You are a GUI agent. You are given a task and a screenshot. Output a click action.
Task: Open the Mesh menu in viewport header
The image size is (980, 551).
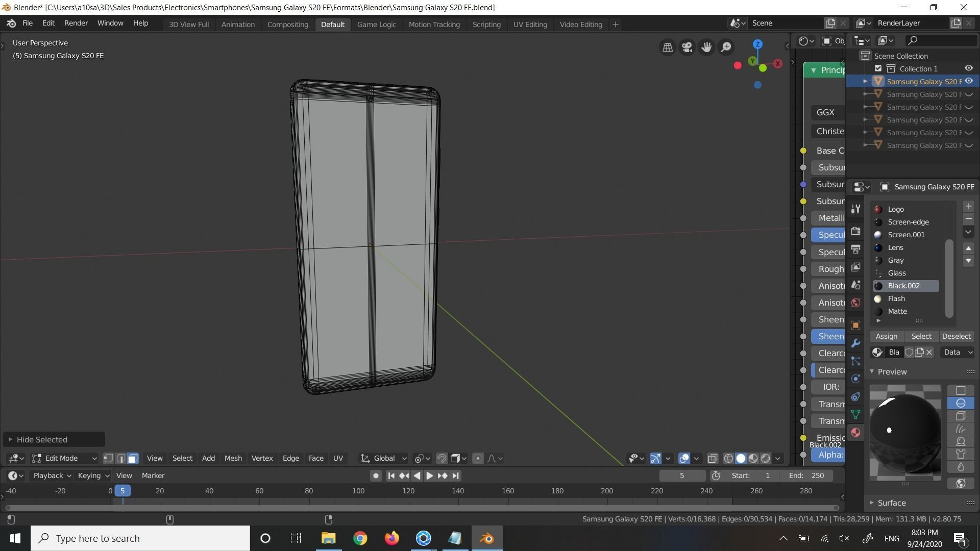(x=233, y=458)
